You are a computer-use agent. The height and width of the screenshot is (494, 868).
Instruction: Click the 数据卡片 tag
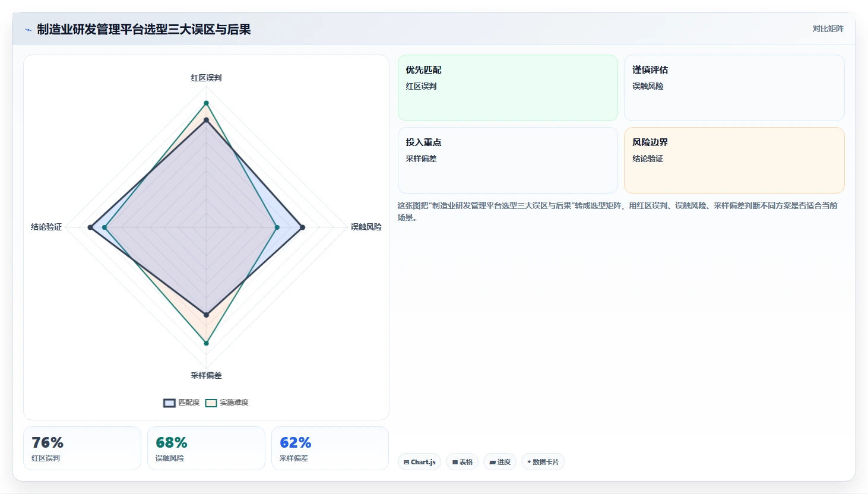(x=543, y=462)
